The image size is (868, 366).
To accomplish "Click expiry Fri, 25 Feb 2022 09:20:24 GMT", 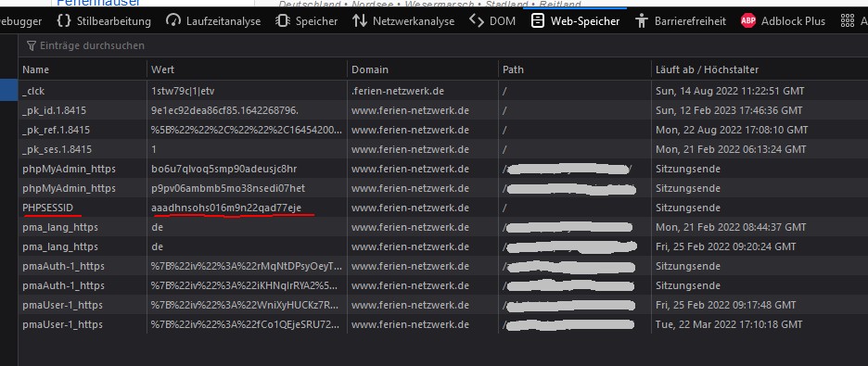I will point(726,246).
